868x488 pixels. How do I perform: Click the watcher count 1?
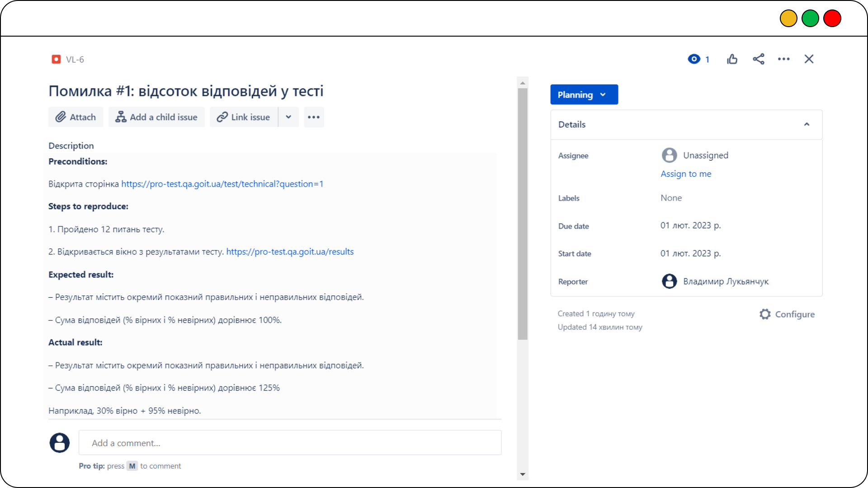[707, 59]
